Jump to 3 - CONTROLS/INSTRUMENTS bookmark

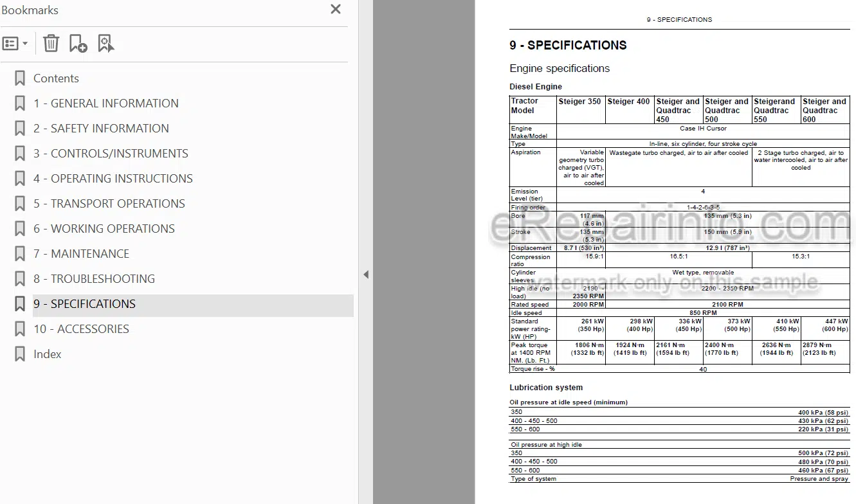pos(111,154)
